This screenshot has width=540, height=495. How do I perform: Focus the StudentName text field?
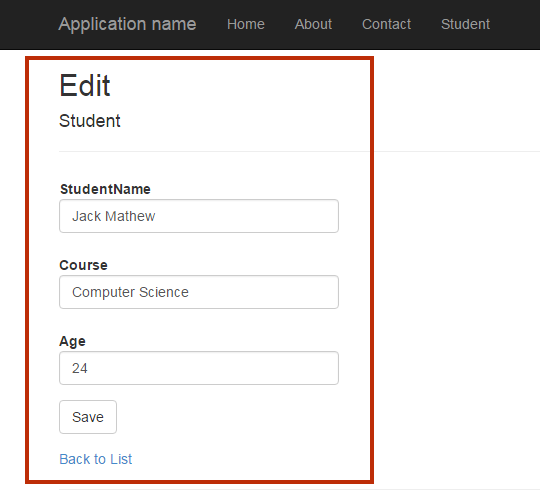(x=199, y=216)
